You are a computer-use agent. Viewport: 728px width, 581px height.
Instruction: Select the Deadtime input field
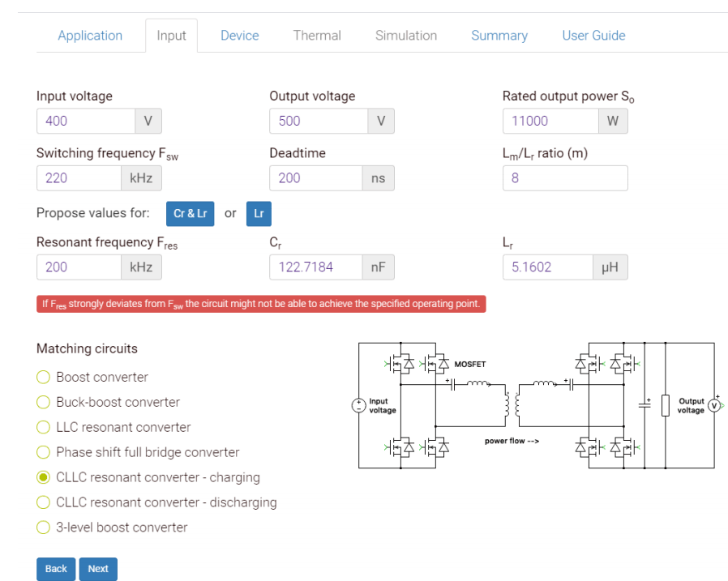pos(315,177)
